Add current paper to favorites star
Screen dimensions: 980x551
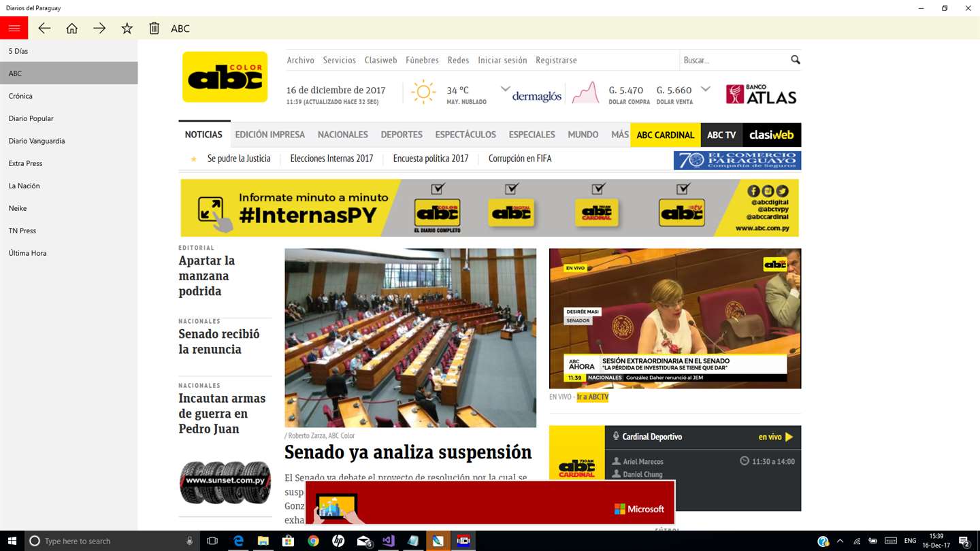[x=127, y=28]
